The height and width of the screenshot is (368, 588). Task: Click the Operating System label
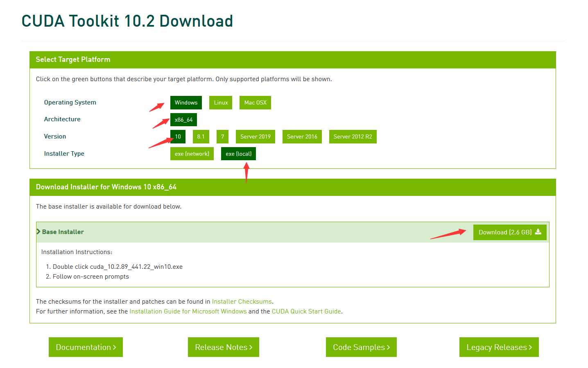tap(70, 102)
